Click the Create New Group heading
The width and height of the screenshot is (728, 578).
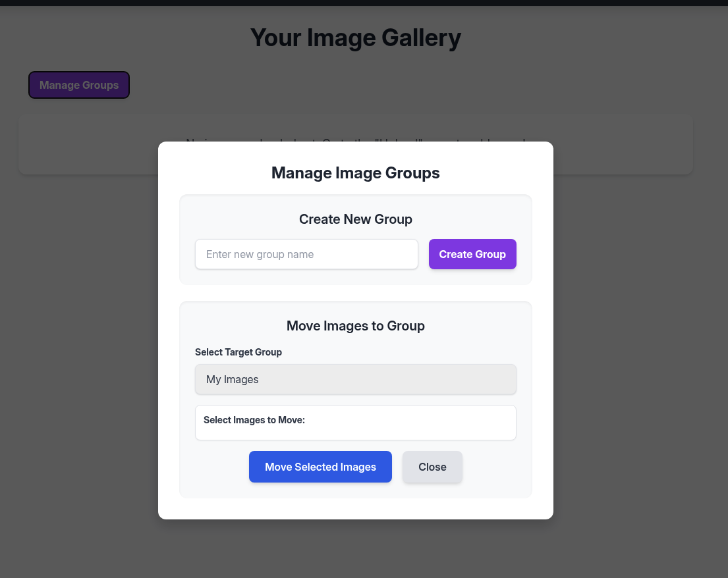355,219
